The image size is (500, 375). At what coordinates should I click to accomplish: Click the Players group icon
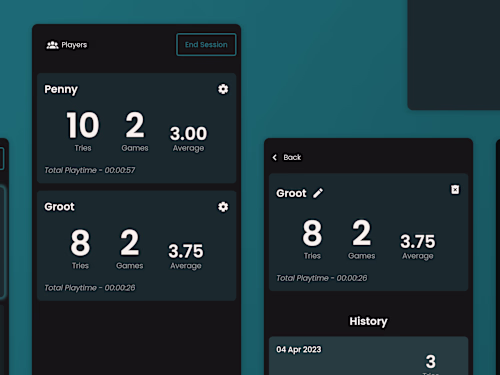52,45
